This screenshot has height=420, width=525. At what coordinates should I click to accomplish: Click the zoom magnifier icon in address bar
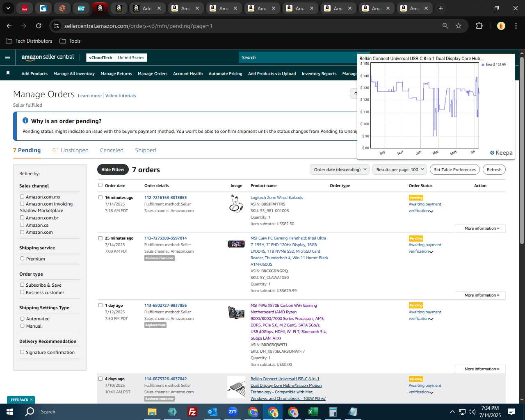(445, 26)
